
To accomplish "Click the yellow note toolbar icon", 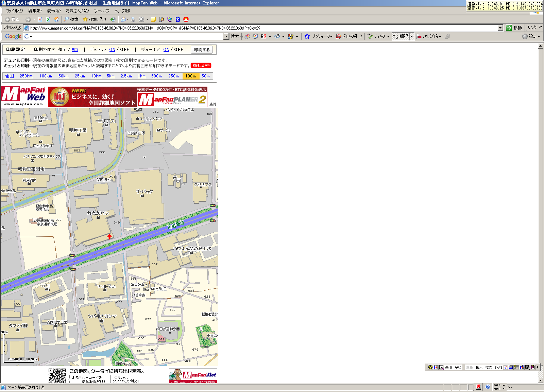I will [153, 19].
